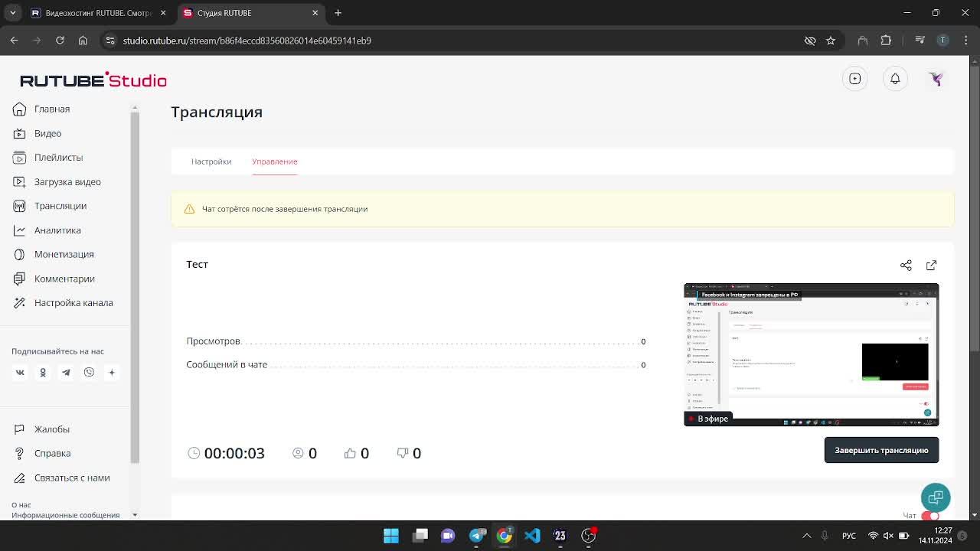The height and width of the screenshot is (551, 980).
Task: Open the hummingbird profile avatar menu
Action: coord(936,79)
